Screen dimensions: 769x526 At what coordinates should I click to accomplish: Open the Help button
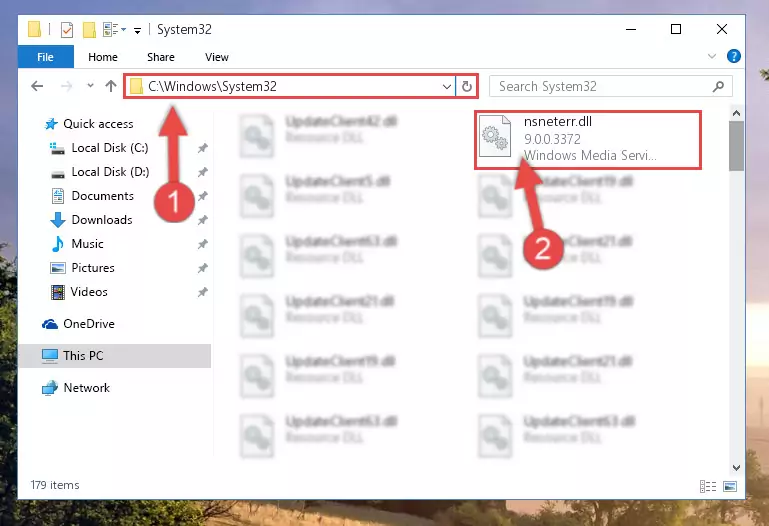point(734,56)
